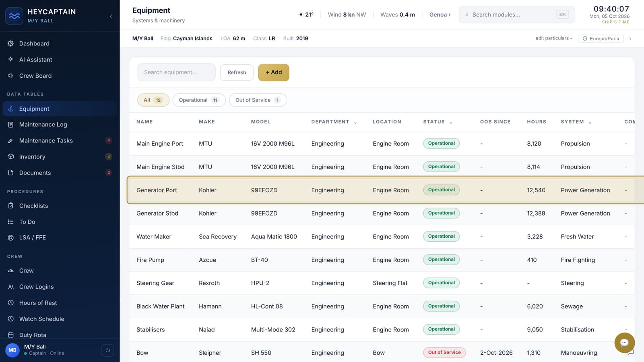
Task: Select the Equipment anchor icon
Action: click(x=11, y=109)
